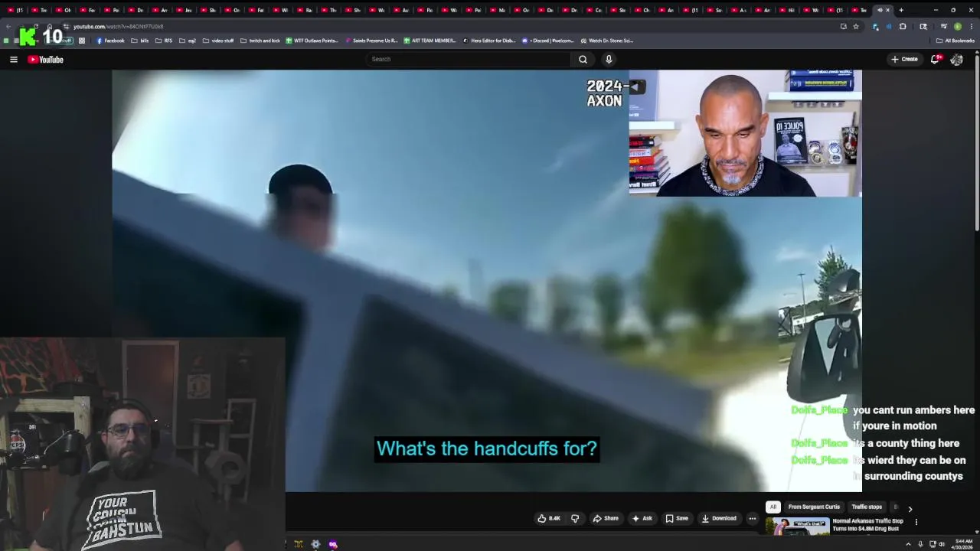Open the more actions three-dot menu
Image resolution: width=980 pixels, height=551 pixels.
coord(752,518)
